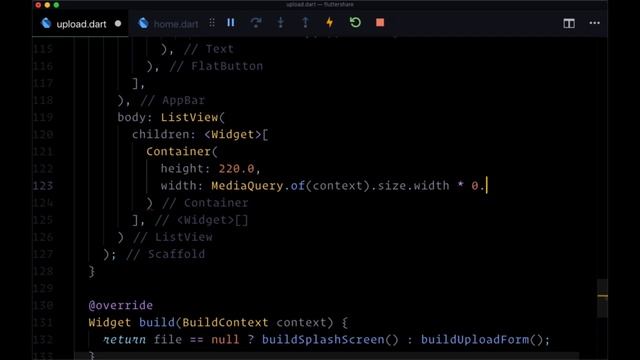Click 'buildSplashScreen()' in return statement
Image resolution: width=640 pixels, height=360 pixels.
(330, 340)
